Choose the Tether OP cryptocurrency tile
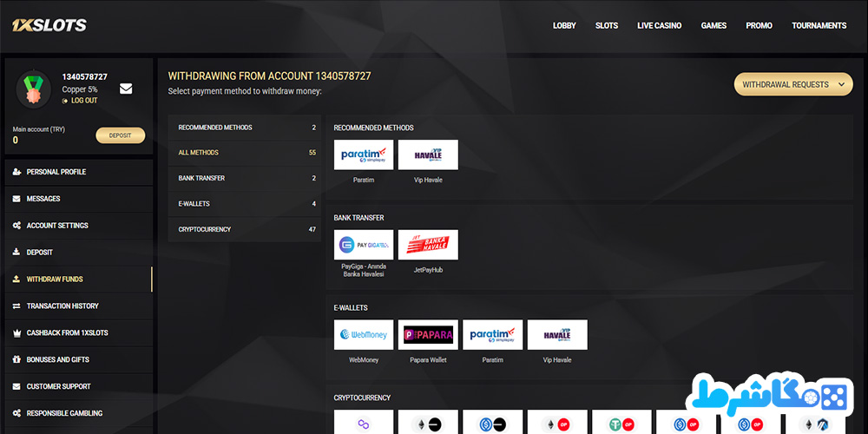The width and height of the screenshot is (868, 434). tap(621, 422)
